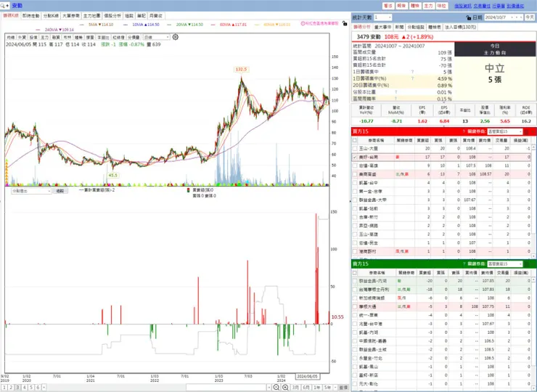Viewport: 537px width, 392px height.
Task: Click the last red icon in 買方15 header
Action: (533, 131)
